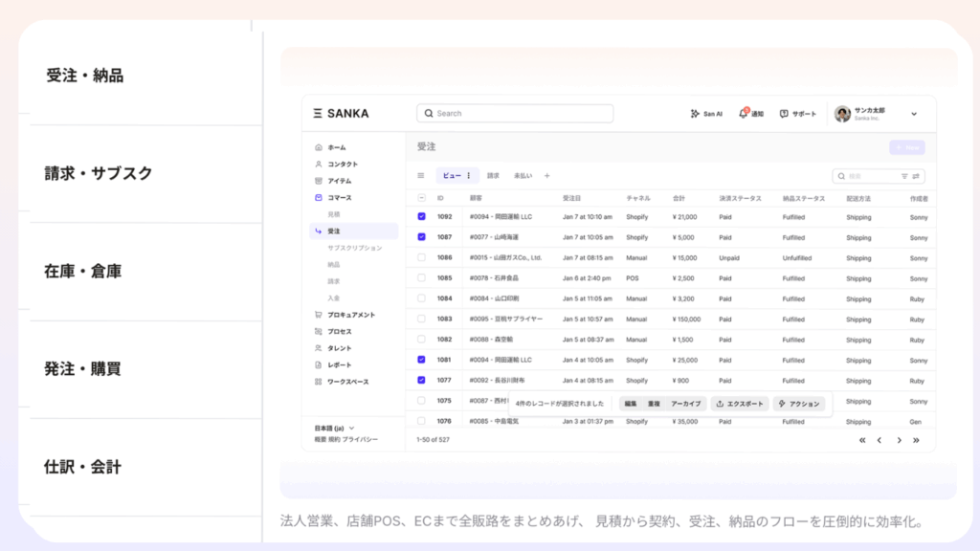
Task: Toggle the select-all header checkbox
Action: [421, 198]
